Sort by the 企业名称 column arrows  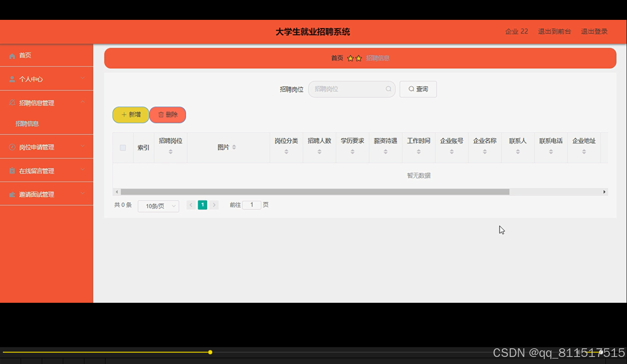click(x=485, y=152)
